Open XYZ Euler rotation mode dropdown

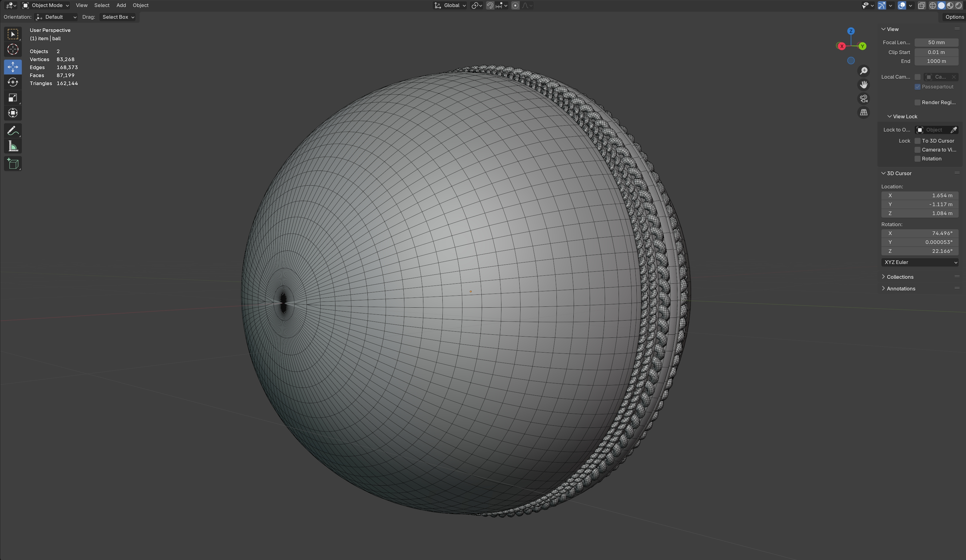click(920, 262)
